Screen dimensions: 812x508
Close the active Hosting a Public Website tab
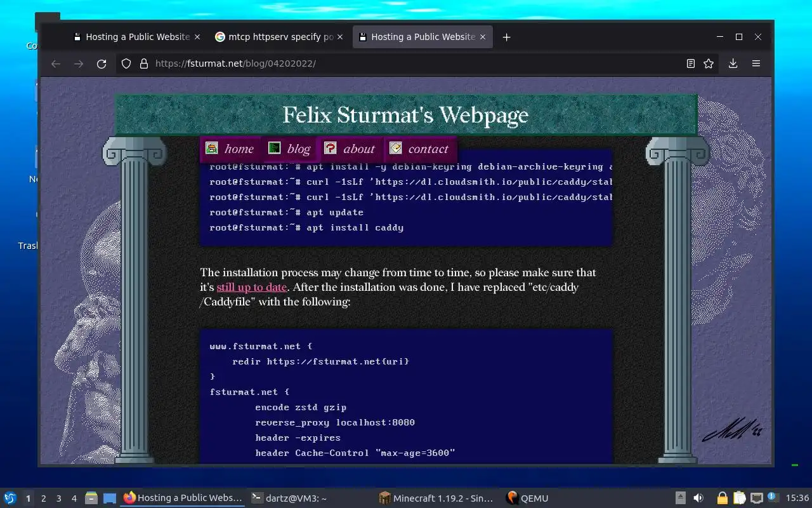[483, 37]
